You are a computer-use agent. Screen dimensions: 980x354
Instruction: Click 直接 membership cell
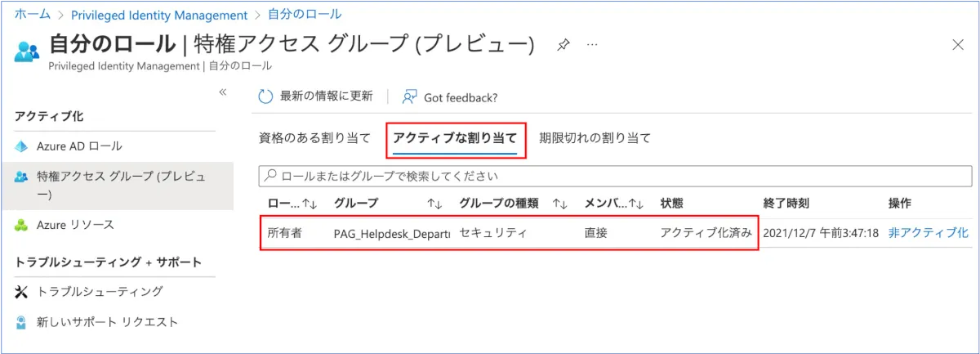tap(596, 233)
